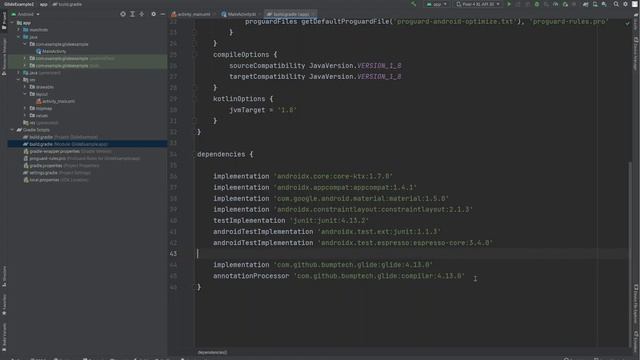This screenshot has height=360, width=640.
Task: Open the app run configuration dropdown
Action: point(437,4)
